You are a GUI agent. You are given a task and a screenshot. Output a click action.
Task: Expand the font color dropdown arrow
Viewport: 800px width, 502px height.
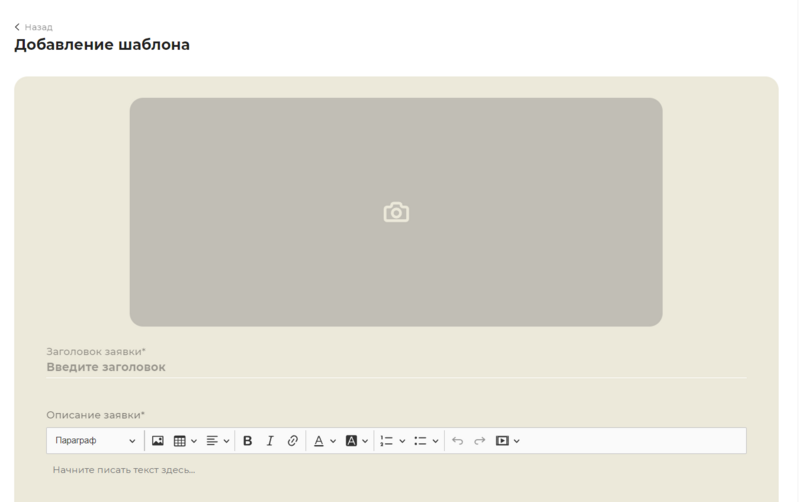[x=333, y=441]
